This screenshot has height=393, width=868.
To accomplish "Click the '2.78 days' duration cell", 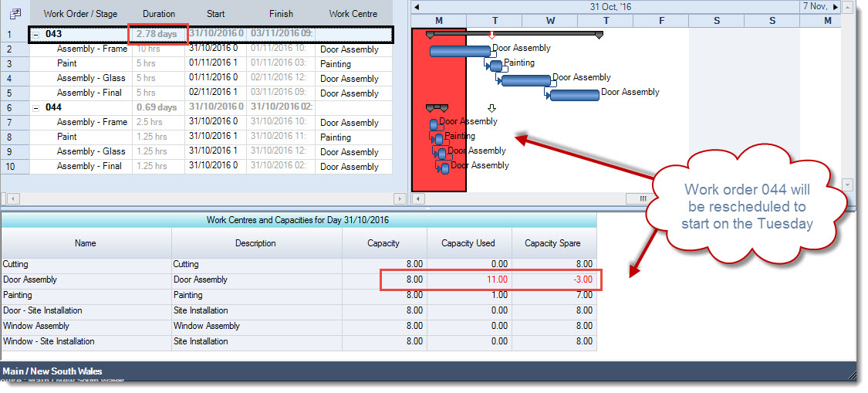I will click(x=157, y=35).
